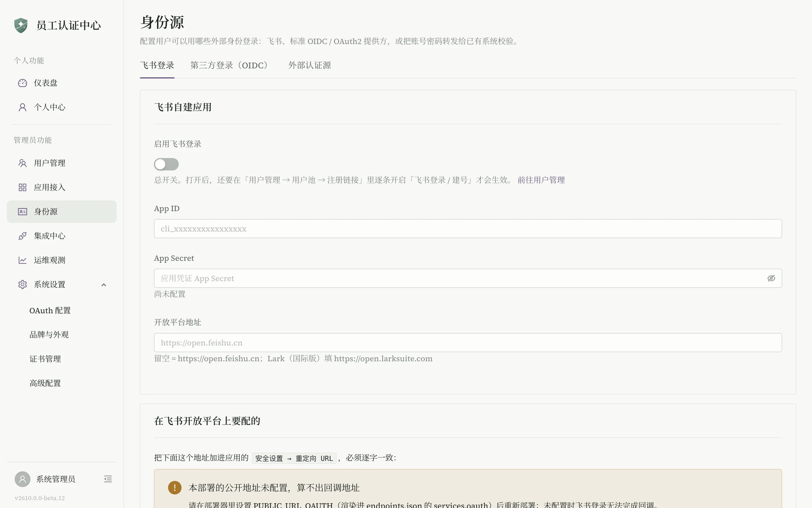Click the 飞书自建应用 card heading

pyautogui.click(x=183, y=107)
